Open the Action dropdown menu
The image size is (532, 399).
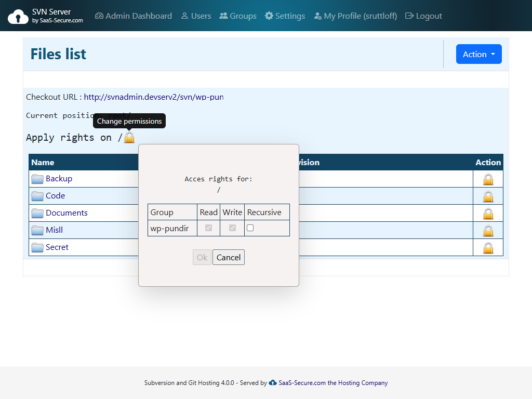point(478,54)
